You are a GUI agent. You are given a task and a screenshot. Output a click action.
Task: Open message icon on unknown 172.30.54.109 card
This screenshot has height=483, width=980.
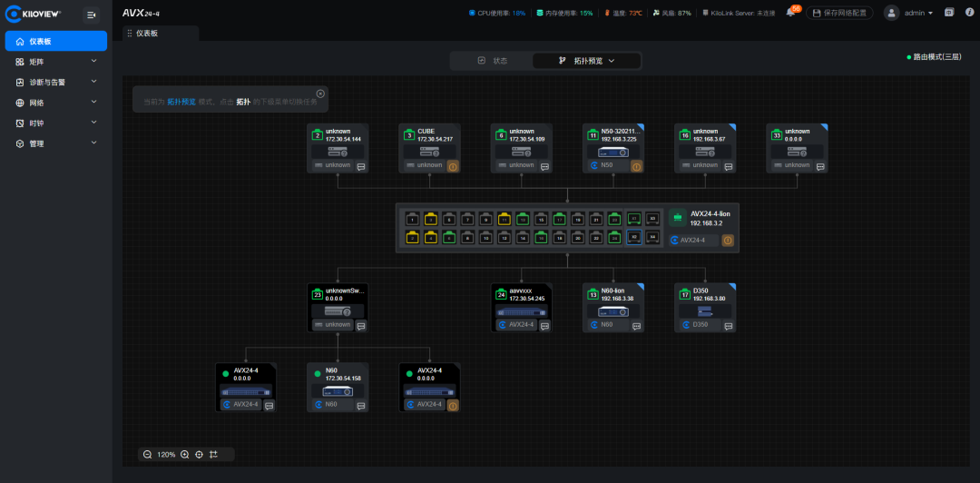click(545, 166)
